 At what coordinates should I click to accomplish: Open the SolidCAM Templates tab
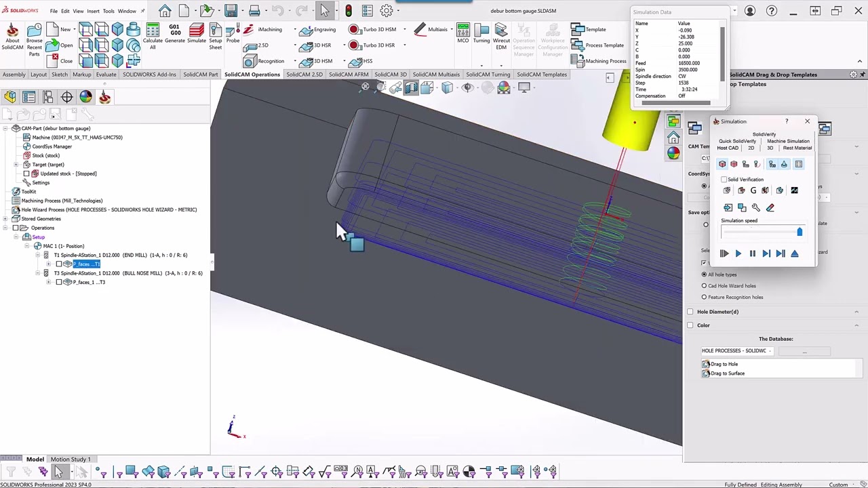point(542,75)
